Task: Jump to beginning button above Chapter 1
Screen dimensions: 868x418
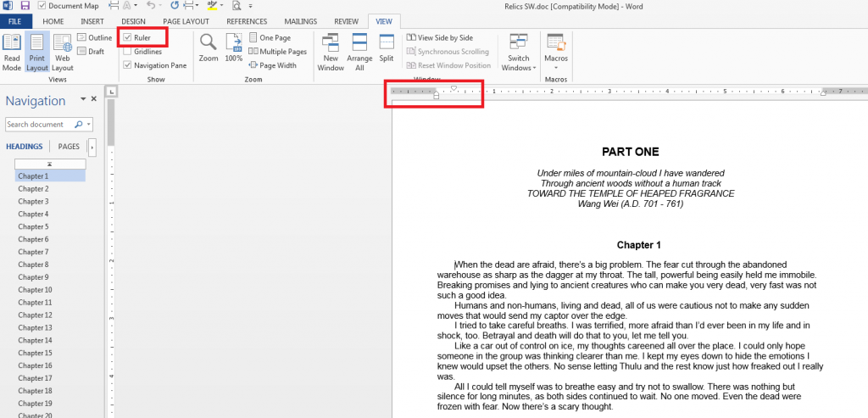Action: (50, 164)
